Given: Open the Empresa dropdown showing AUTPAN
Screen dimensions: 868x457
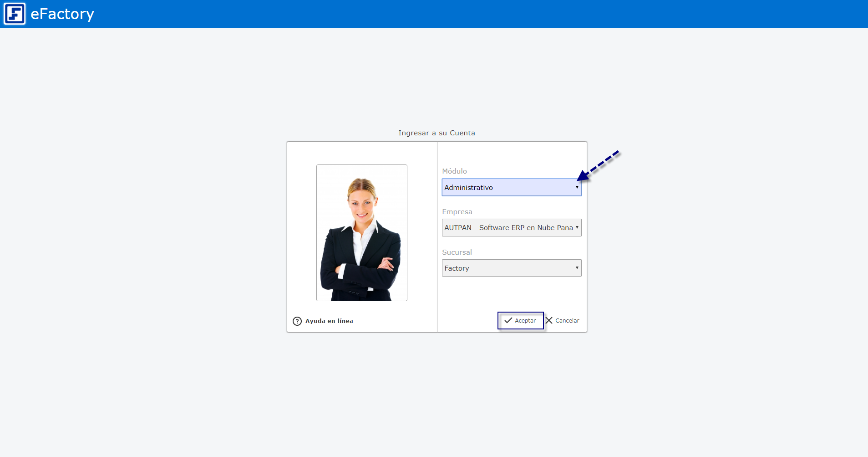Looking at the screenshot, I should pos(512,228).
